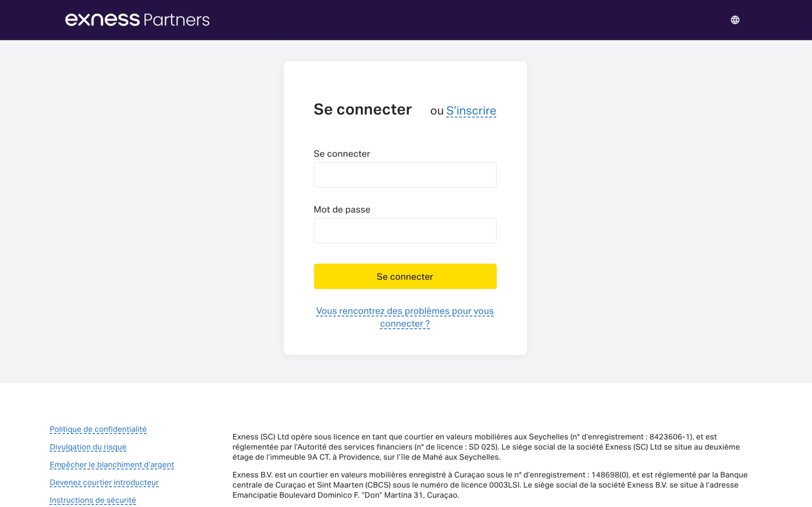812x507 pixels.
Task: Click the Exness Partners logo
Action: point(137,20)
